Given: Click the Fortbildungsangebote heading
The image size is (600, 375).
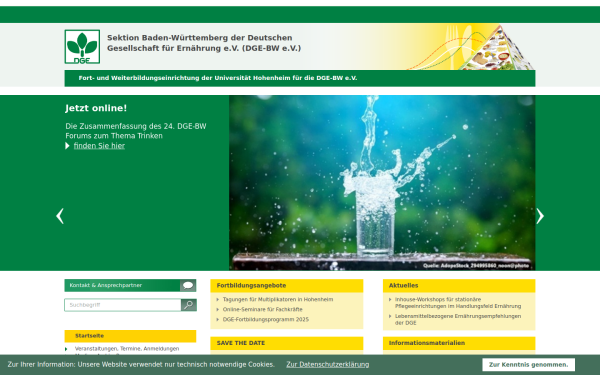Looking at the screenshot, I should click(x=251, y=285).
